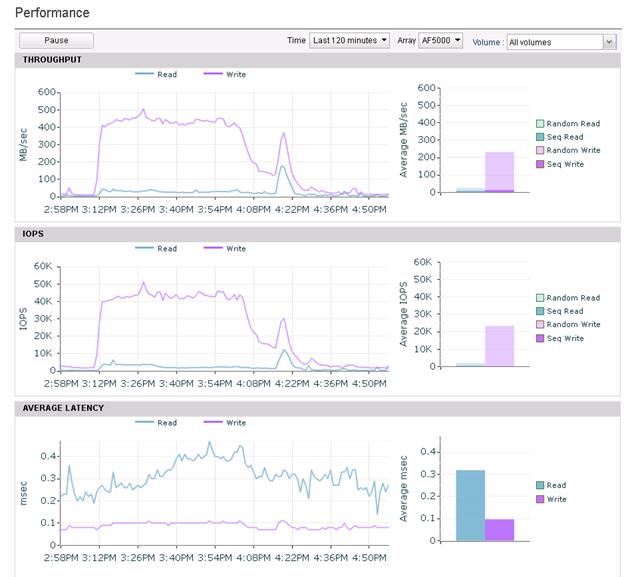Click 3:26PM label on Throughput time axis
Viewport: 626px width, 577px height.
click(138, 209)
